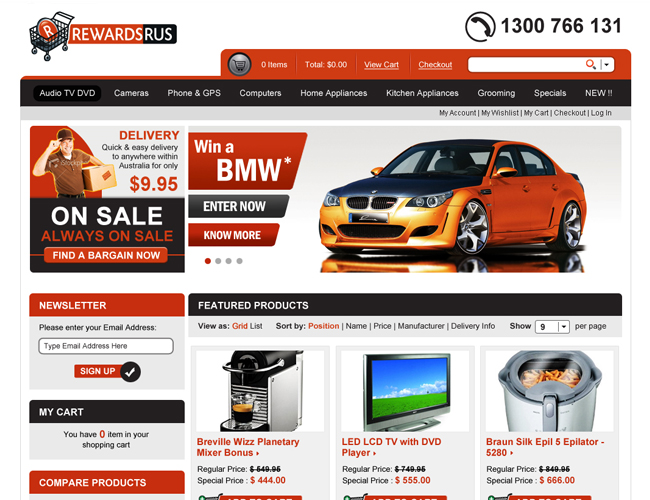
Task: Click newsletter email address field
Action: click(x=106, y=346)
